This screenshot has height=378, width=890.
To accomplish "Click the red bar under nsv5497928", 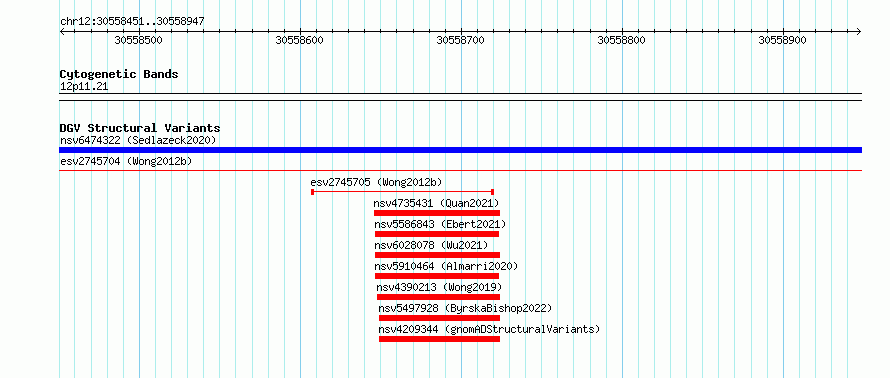I will (439, 318).
